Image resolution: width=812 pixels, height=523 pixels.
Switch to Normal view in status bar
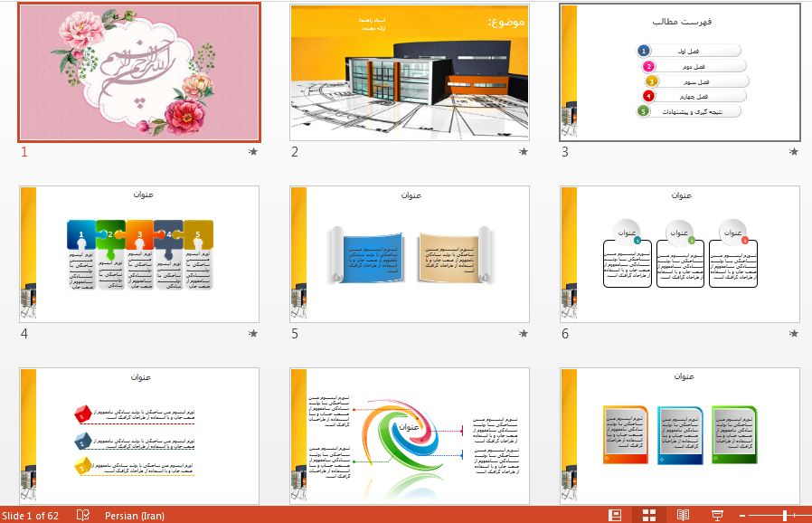pos(615,515)
